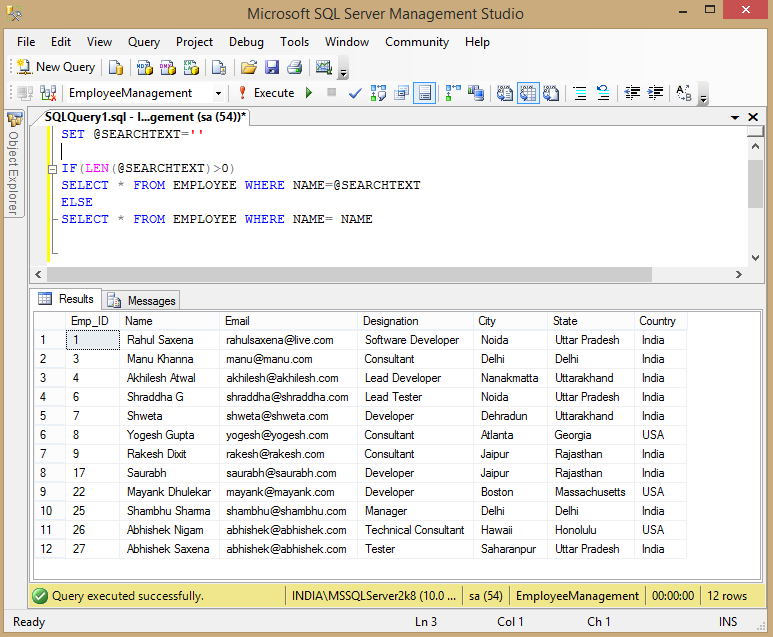Collapse the IF block in editor
This screenshot has height=637, width=773.
pos(52,168)
